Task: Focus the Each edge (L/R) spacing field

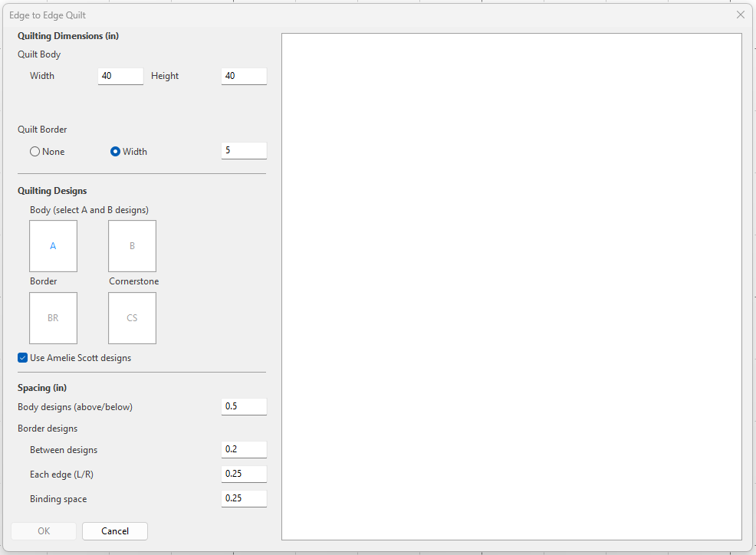Action: pos(244,474)
